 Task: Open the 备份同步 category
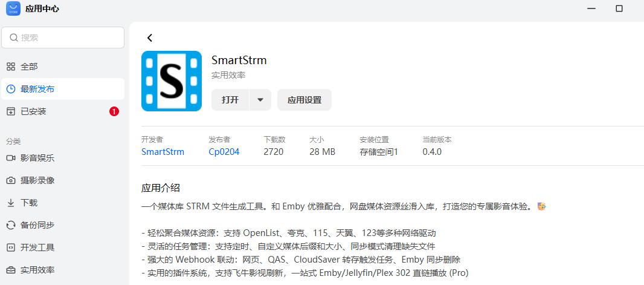63,225
